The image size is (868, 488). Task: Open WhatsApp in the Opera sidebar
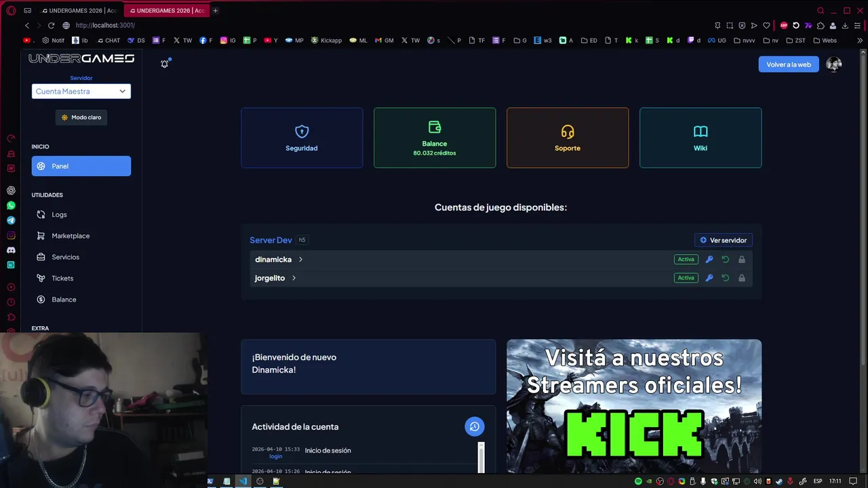pyautogui.click(x=11, y=205)
